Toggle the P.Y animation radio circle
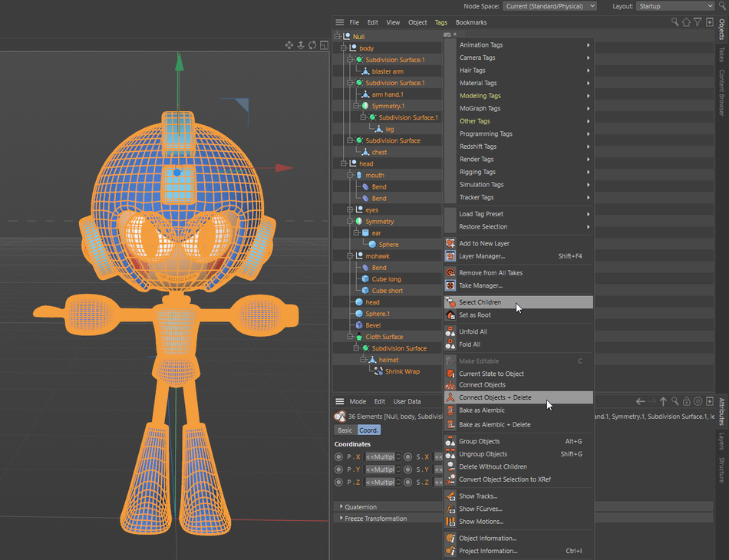The height and width of the screenshot is (560, 729). coord(338,469)
